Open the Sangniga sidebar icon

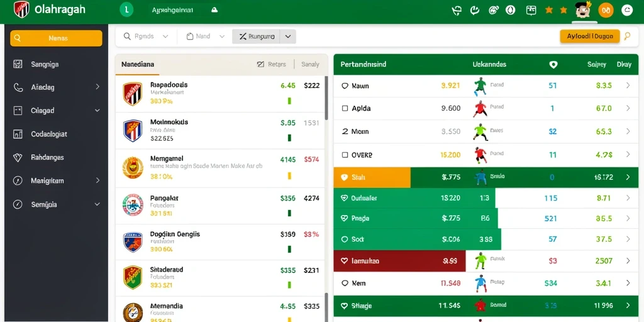tap(18, 64)
